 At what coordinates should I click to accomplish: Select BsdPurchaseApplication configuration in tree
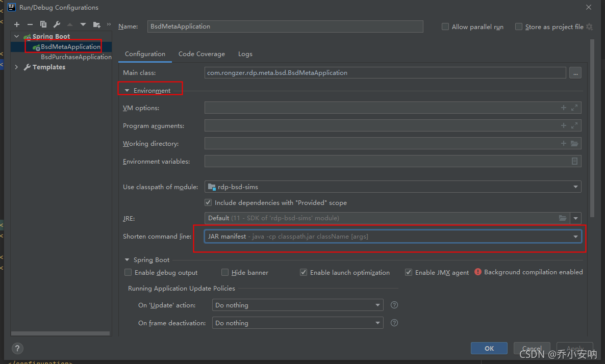click(76, 57)
